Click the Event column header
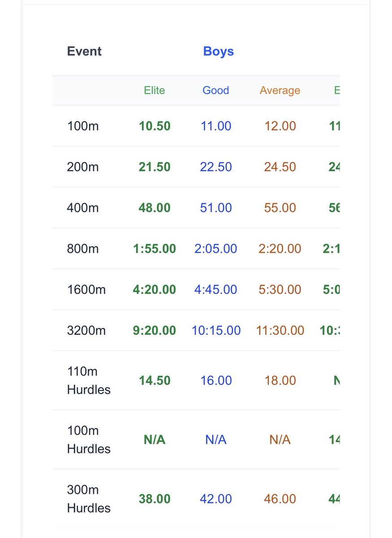Viewport: 392px width, 538px height. pos(84,52)
